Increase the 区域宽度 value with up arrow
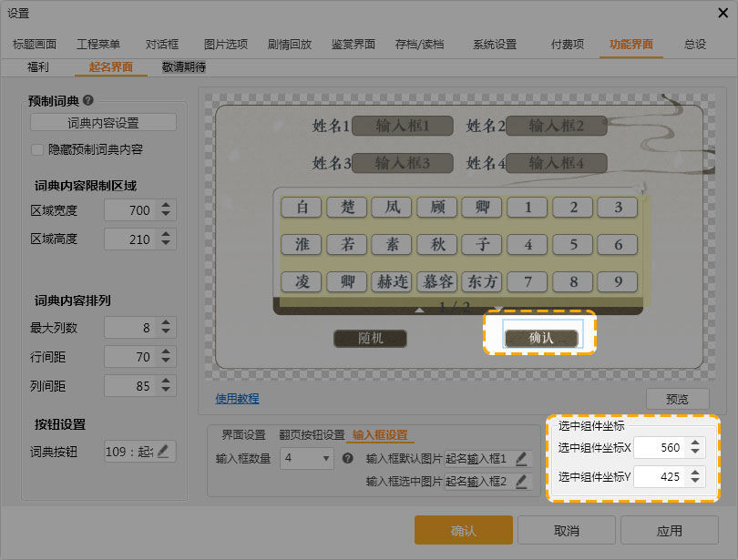 click(x=165, y=206)
